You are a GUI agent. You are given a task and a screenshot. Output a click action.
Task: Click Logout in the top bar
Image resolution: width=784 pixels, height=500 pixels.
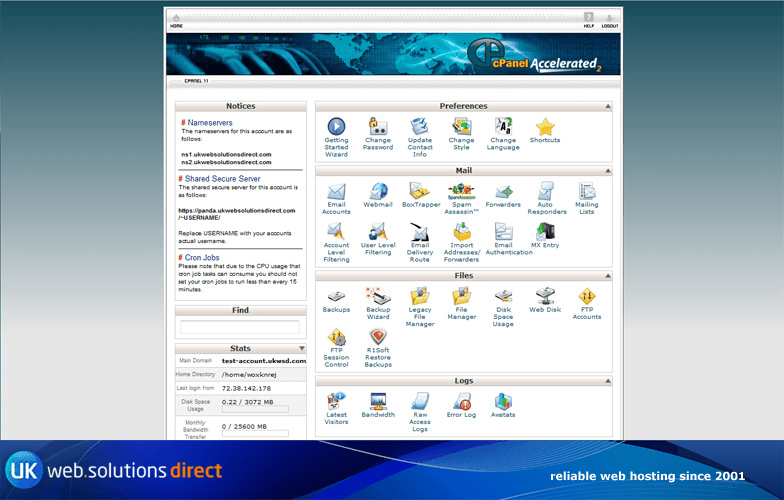pyautogui.click(x=610, y=20)
